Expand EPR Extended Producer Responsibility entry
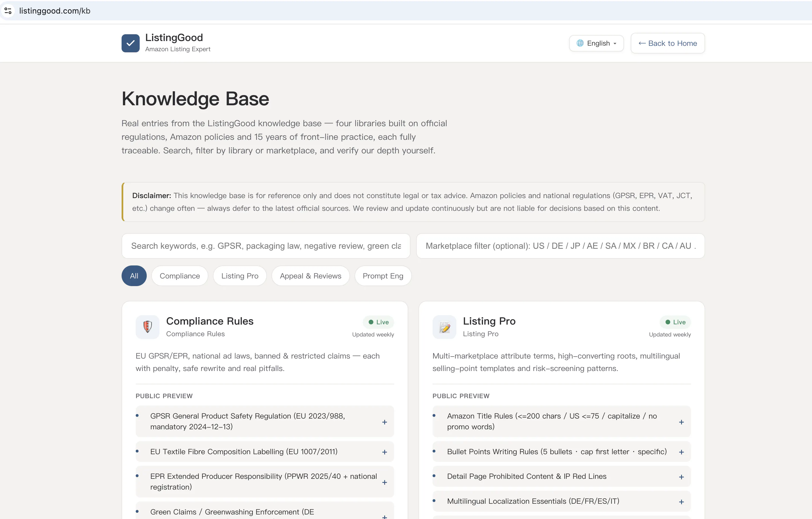 pos(265,482)
